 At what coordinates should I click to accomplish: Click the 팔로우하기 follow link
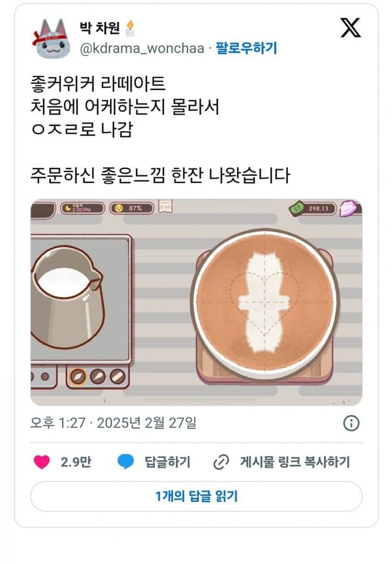pyautogui.click(x=246, y=48)
